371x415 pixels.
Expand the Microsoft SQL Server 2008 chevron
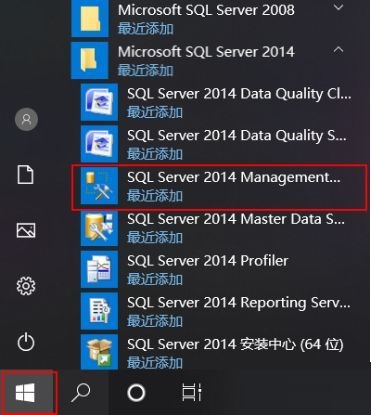pos(339,7)
